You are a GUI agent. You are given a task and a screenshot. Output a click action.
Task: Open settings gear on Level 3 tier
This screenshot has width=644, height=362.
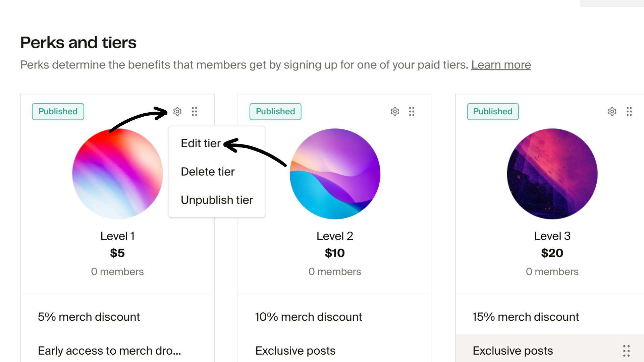point(612,112)
